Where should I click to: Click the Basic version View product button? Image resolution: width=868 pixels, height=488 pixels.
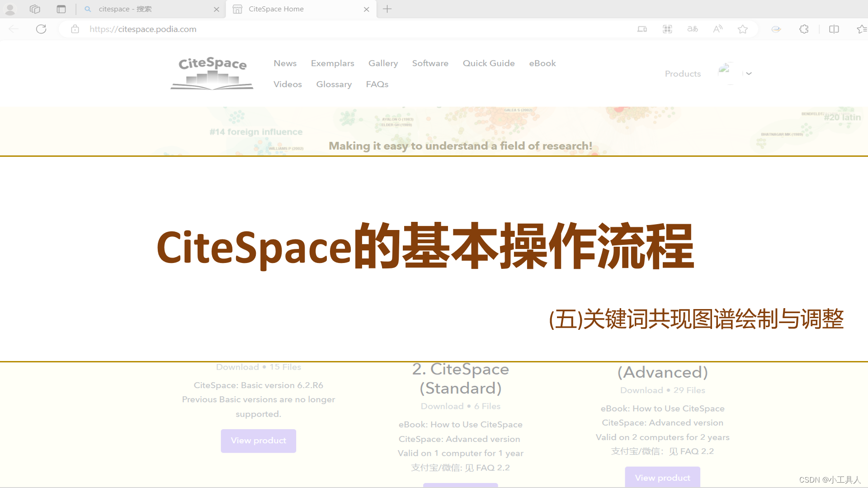click(258, 441)
